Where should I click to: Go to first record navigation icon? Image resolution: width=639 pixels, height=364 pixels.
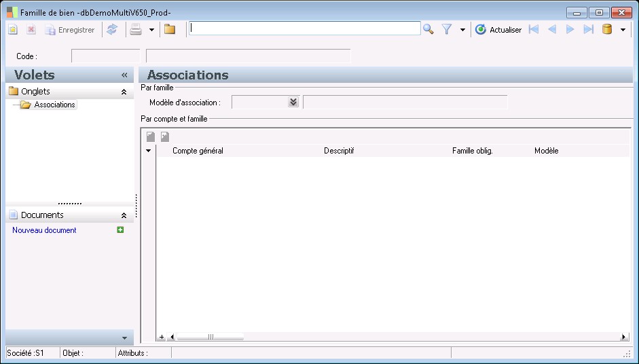pyautogui.click(x=534, y=29)
